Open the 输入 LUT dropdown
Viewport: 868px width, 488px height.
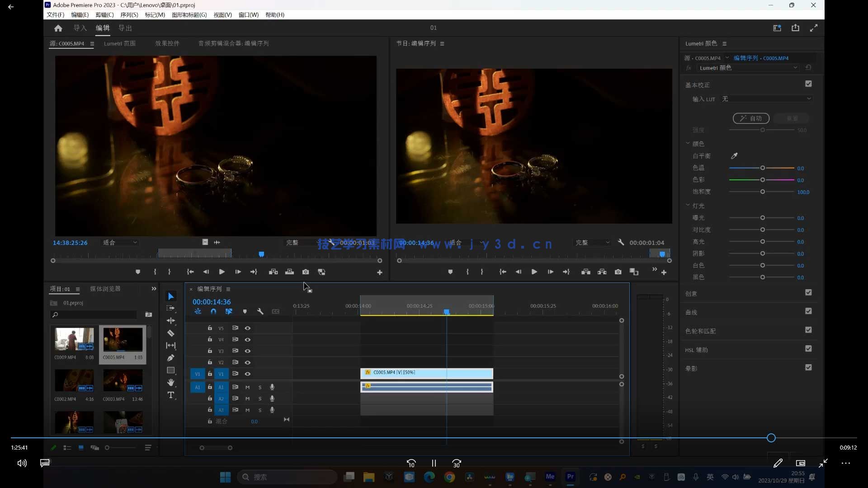point(767,99)
